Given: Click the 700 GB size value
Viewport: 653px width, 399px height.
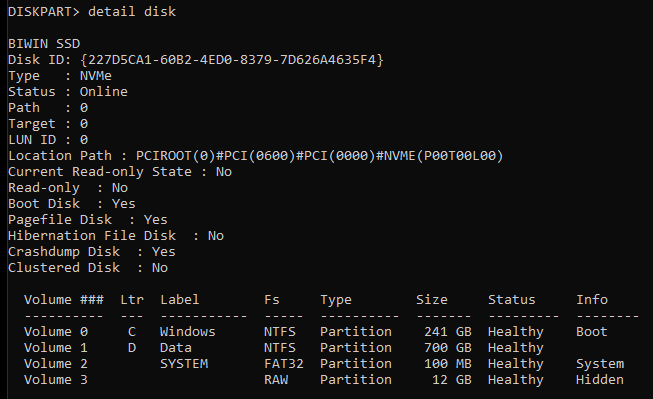Looking at the screenshot, I should [448, 348].
